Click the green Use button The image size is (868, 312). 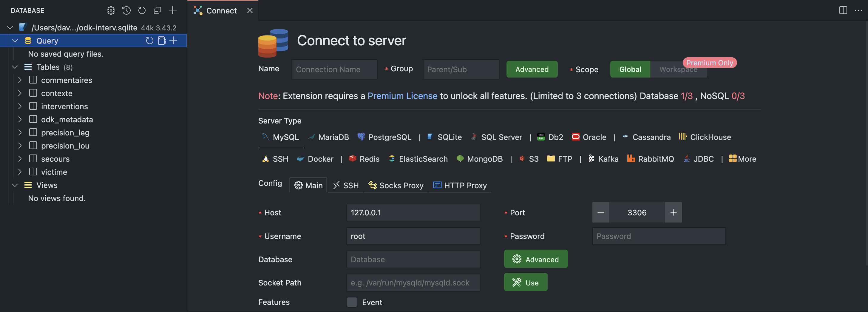point(525,283)
